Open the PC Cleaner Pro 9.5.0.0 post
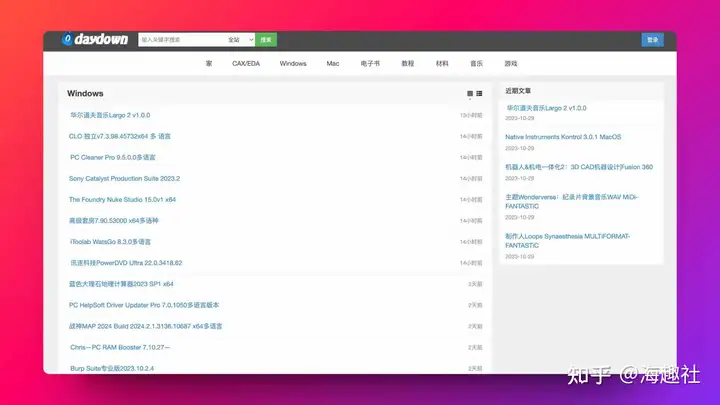 (x=112, y=157)
